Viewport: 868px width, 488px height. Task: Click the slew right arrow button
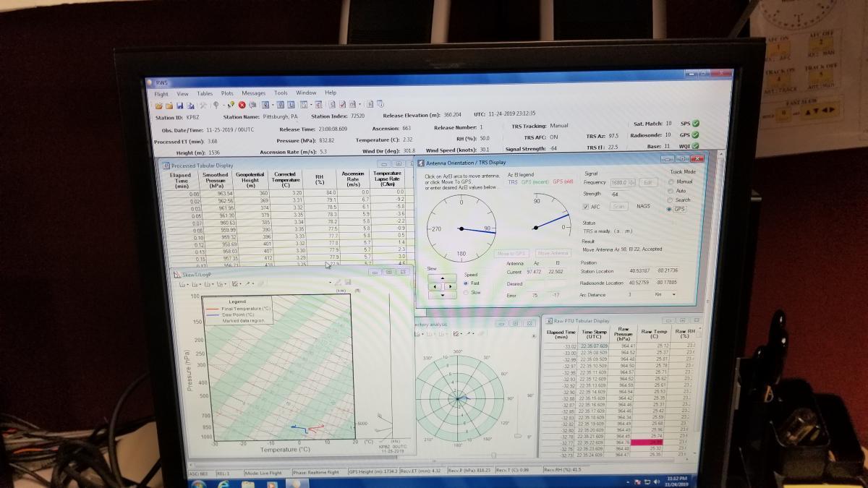click(x=451, y=286)
